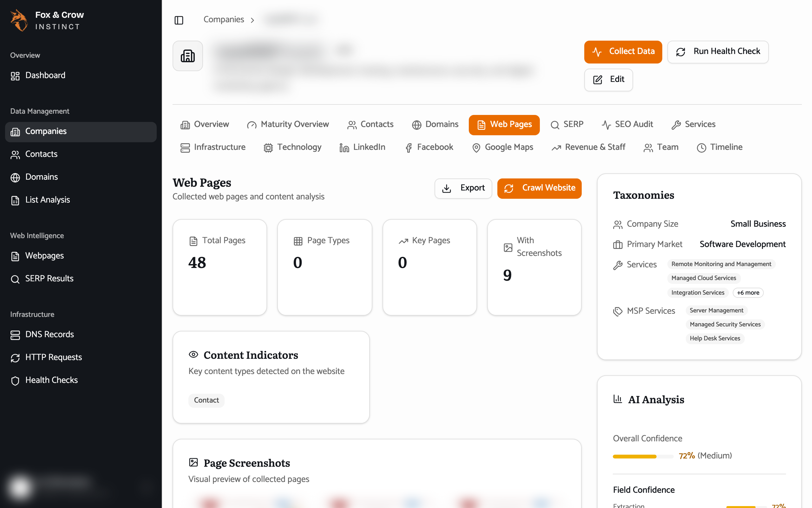Viewport: 812px width, 508px height.
Task: Click Remote Monitoring and Management tag
Action: pyautogui.click(x=721, y=264)
